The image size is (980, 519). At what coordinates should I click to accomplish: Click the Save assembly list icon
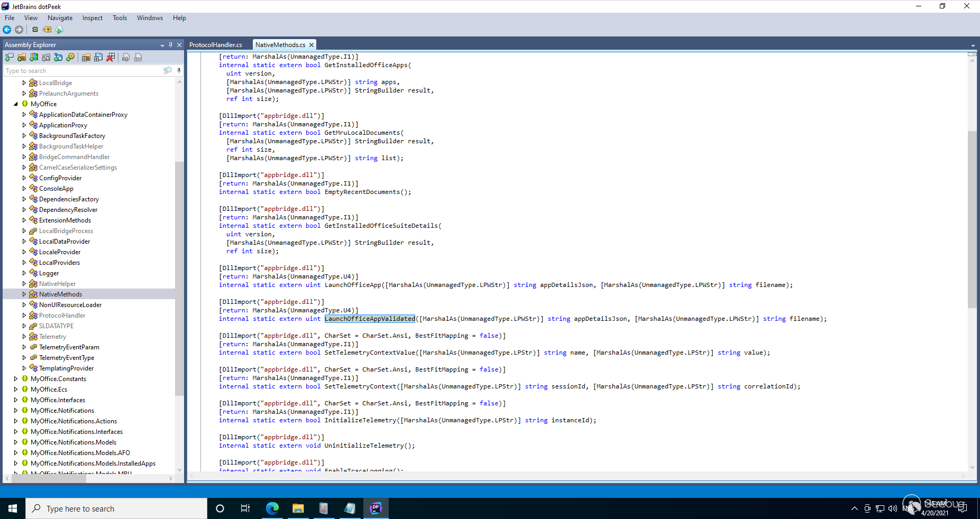point(98,58)
